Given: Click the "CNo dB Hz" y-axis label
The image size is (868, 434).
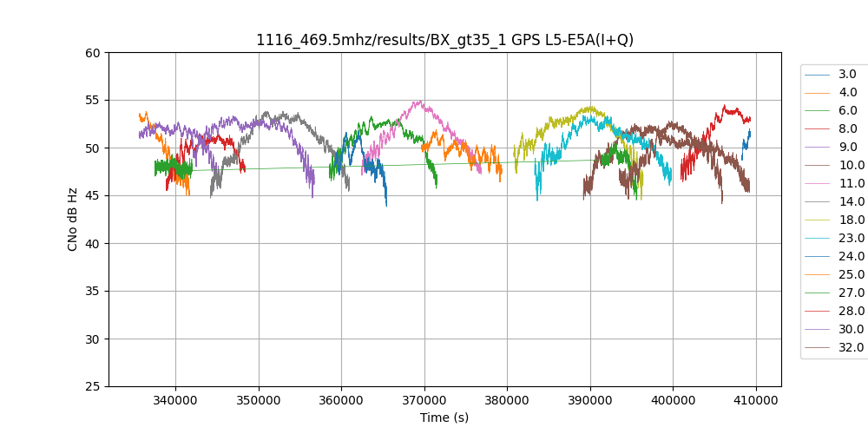Looking at the screenshot, I should tap(73, 220).
